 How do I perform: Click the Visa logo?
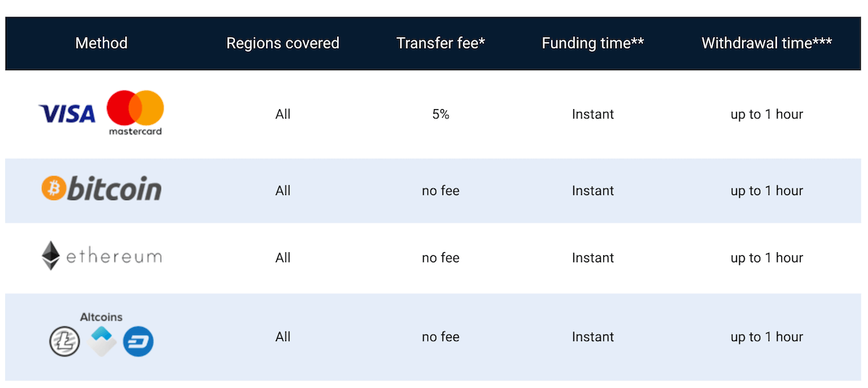67,113
